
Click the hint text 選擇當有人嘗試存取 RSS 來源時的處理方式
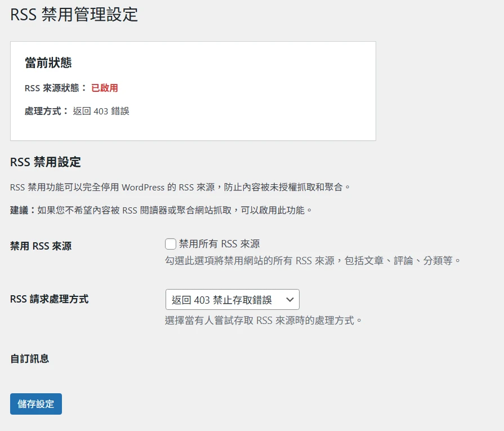click(263, 321)
